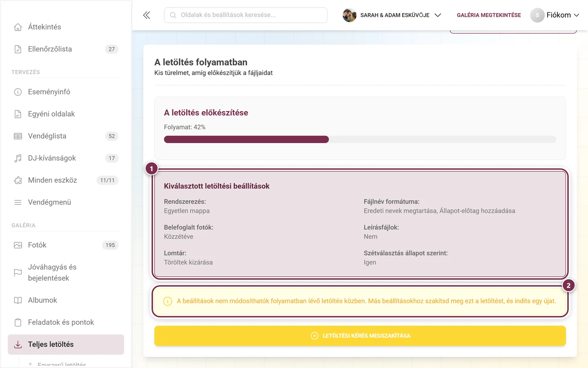Screen dimensions: 588x368
Task: Click Letöltési kérés megszakítása button
Action: (360, 336)
